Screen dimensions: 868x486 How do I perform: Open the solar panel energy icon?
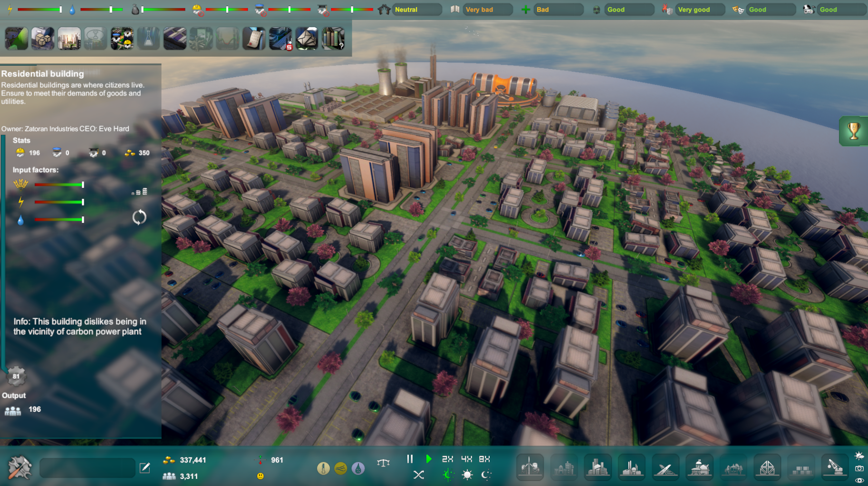pos(175,39)
